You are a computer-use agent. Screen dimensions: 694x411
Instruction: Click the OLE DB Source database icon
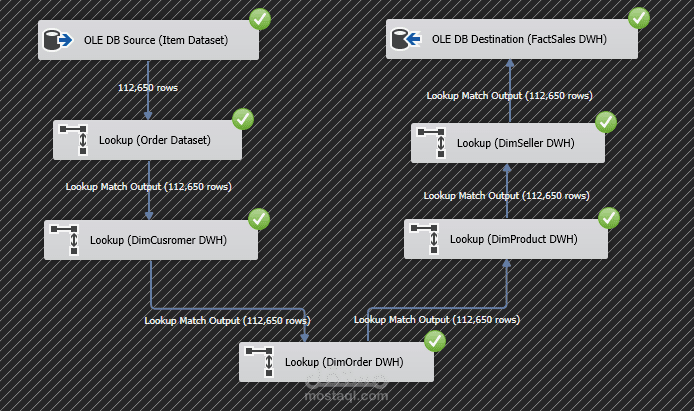point(58,40)
